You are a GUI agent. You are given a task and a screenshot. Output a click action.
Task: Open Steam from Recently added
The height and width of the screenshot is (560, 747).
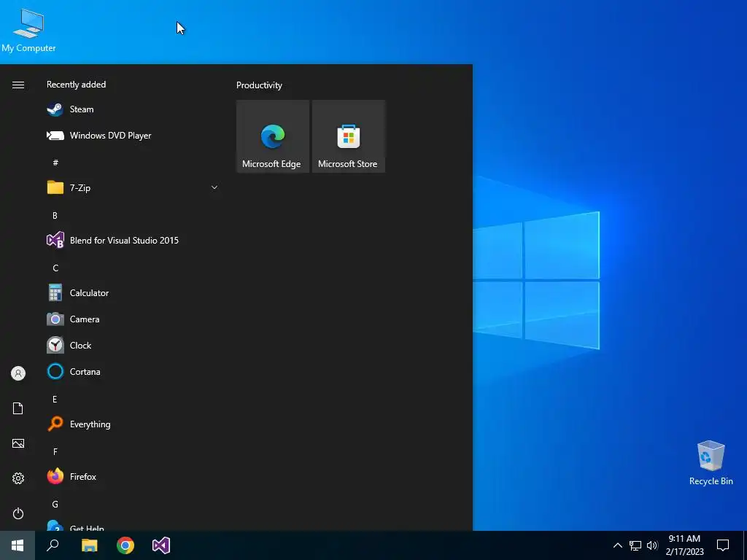pyautogui.click(x=132, y=109)
